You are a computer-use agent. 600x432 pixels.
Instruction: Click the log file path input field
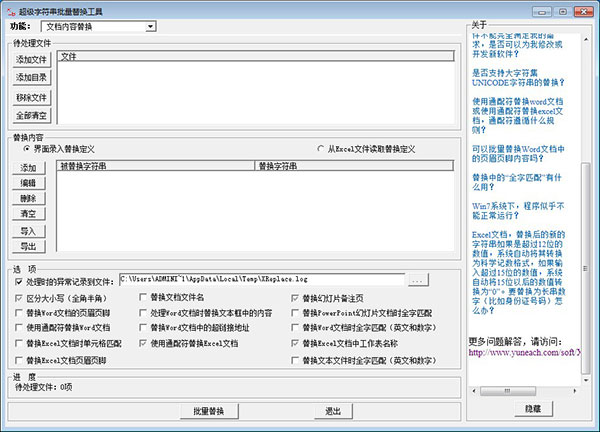(260, 280)
